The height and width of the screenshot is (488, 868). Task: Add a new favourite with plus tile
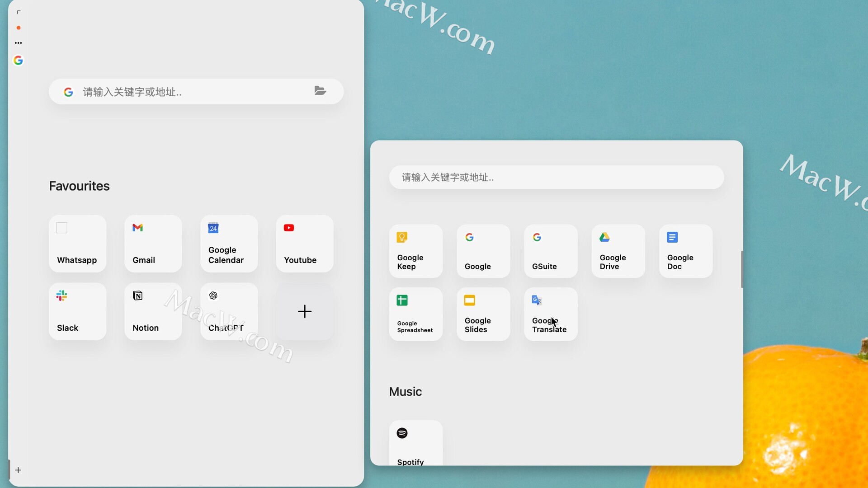(x=305, y=311)
